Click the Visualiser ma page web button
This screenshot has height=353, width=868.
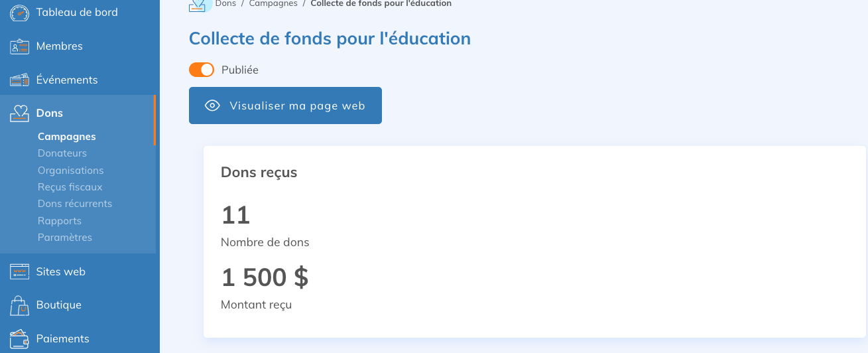click(285, 106)
